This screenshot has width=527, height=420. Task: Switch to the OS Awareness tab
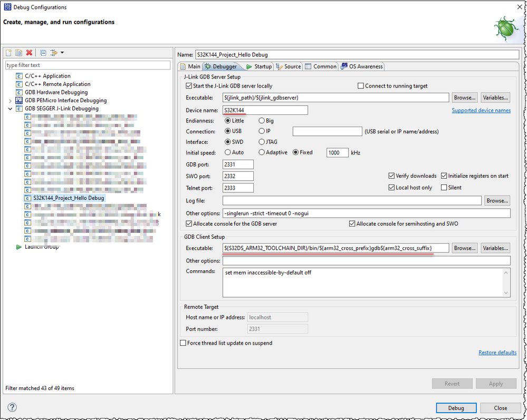pyautogui.click(x=362, y=66)
